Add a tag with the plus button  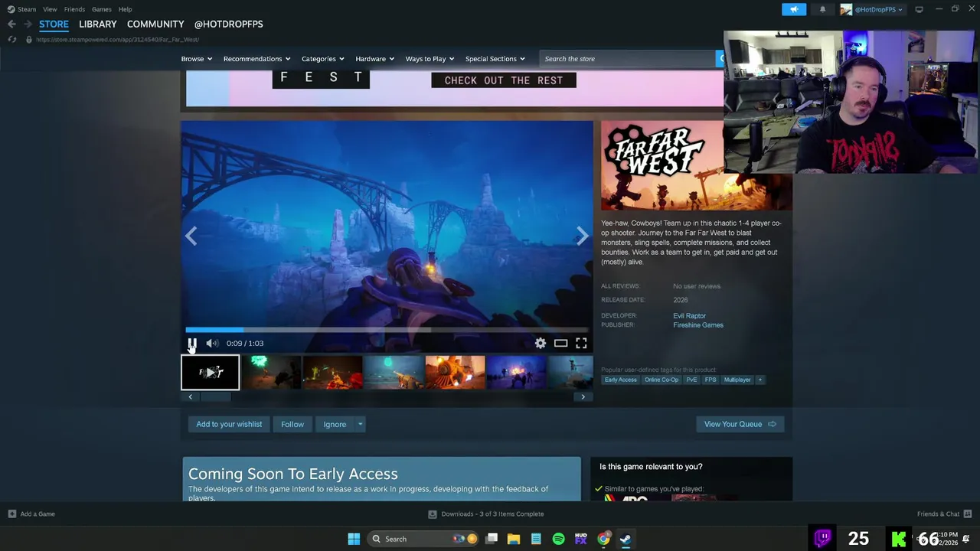click(x=760, y=380)
